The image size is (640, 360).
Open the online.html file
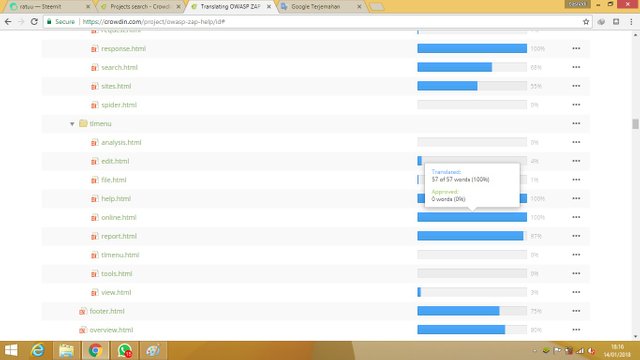tap(118, 218)
